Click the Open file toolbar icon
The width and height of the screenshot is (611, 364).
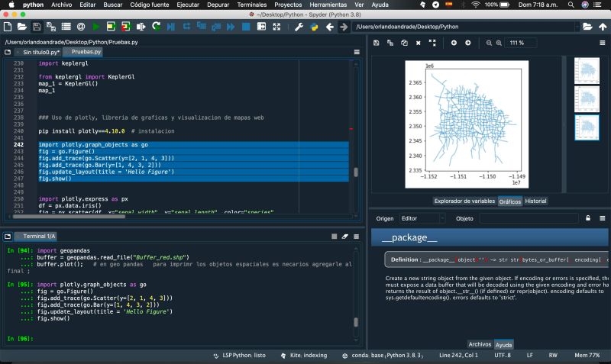pyautogui.click(x=22, y=27)
